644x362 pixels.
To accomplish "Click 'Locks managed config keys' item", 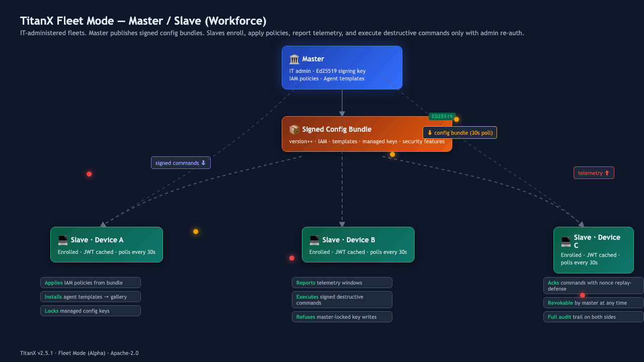I will 91,311.
